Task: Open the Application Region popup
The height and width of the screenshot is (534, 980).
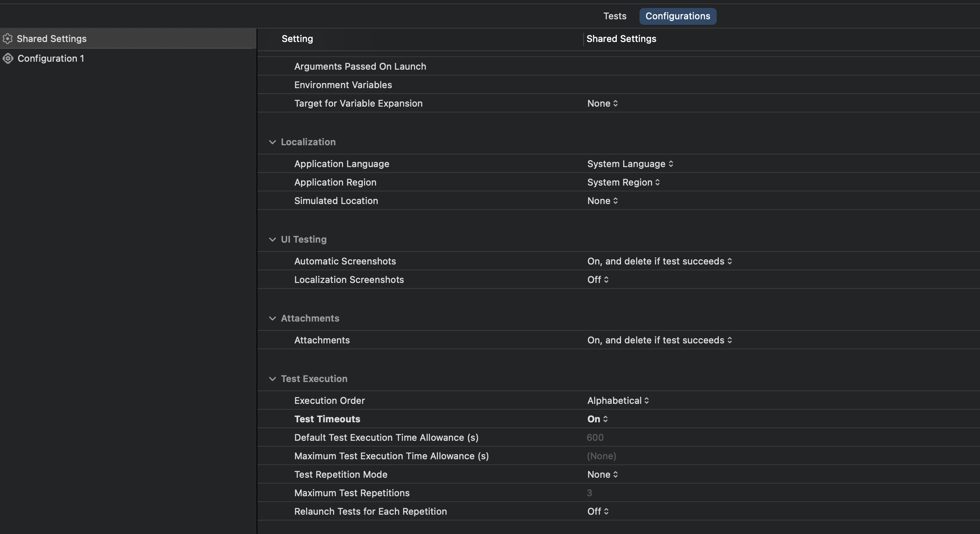Action: coord(623,182)
